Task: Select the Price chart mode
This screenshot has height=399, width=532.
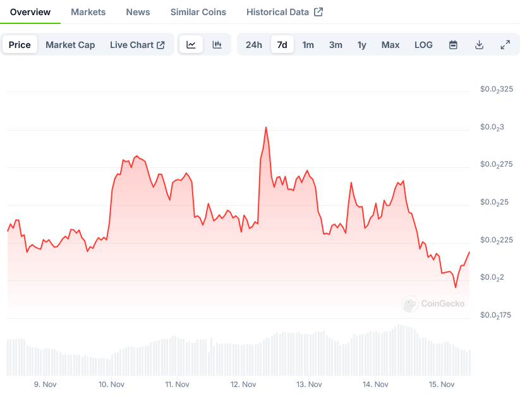Action: [x=20, y=45]
